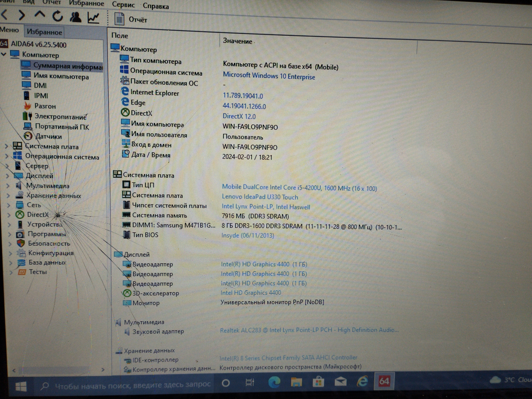Select IPMI tree item
The image size is (532, 399).
coord(35,96)
